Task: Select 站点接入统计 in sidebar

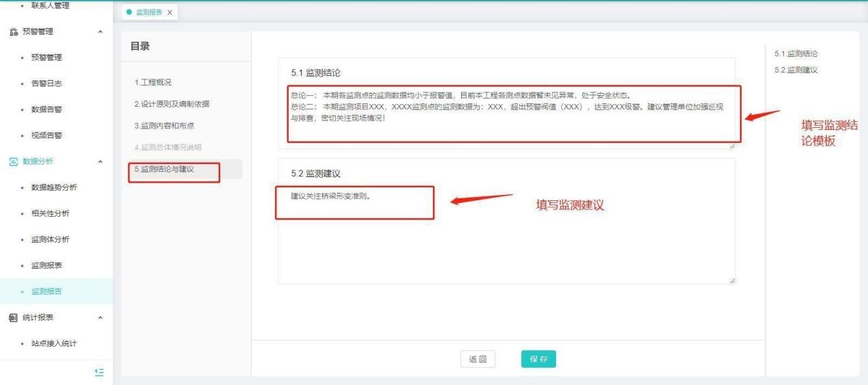Action: pos(54,343)
